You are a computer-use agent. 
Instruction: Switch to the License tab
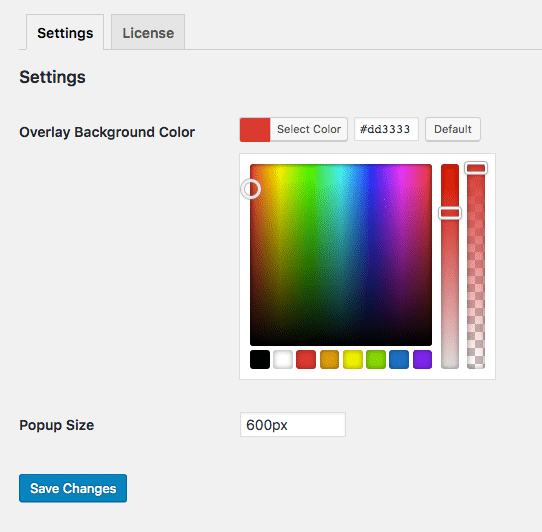coord(148,32)
